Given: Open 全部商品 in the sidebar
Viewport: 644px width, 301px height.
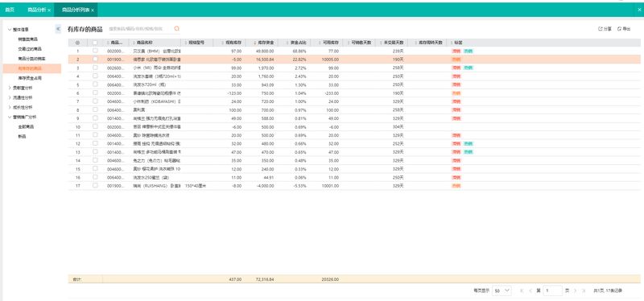Looking at the screenshot, I should tap(26, 127).
